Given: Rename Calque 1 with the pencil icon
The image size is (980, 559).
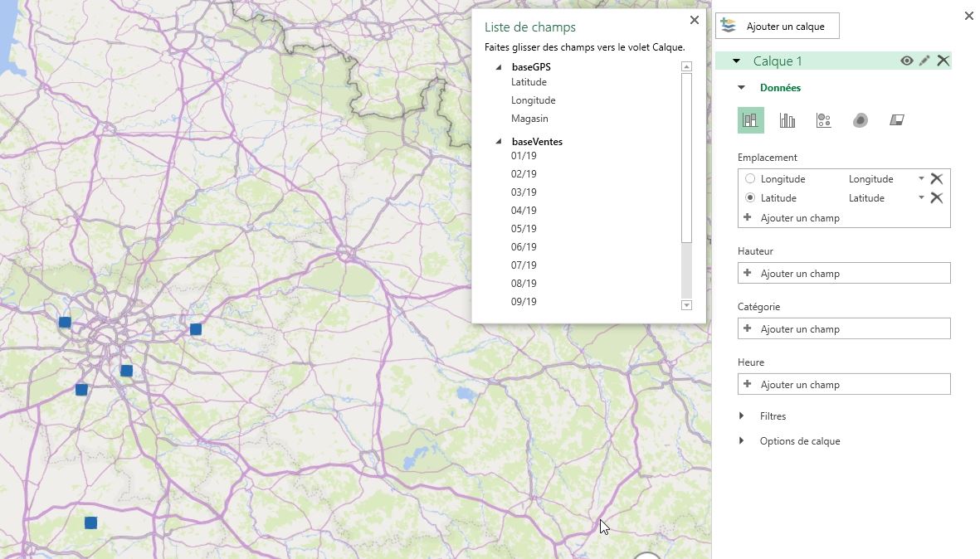Looking at the screenshot, I should pyautogui.click(x=924, y=61).
